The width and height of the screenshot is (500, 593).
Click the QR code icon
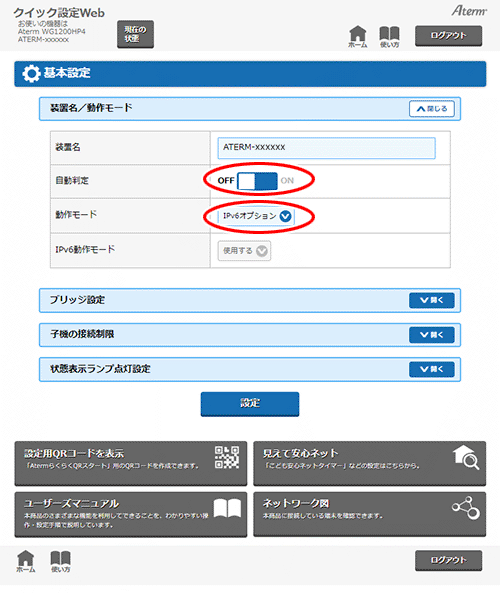pyautogui.click(x=227, y=457)
